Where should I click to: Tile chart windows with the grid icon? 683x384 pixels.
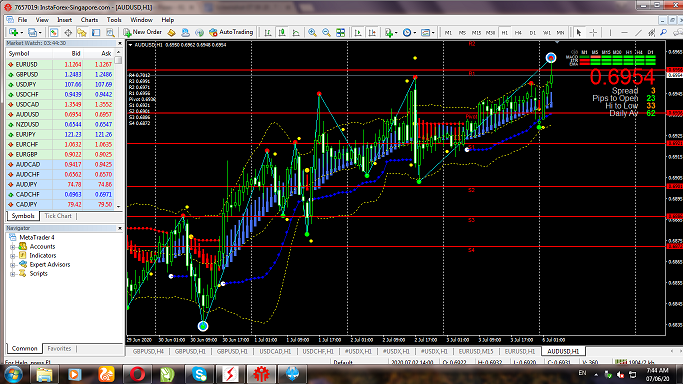point(341,32)
